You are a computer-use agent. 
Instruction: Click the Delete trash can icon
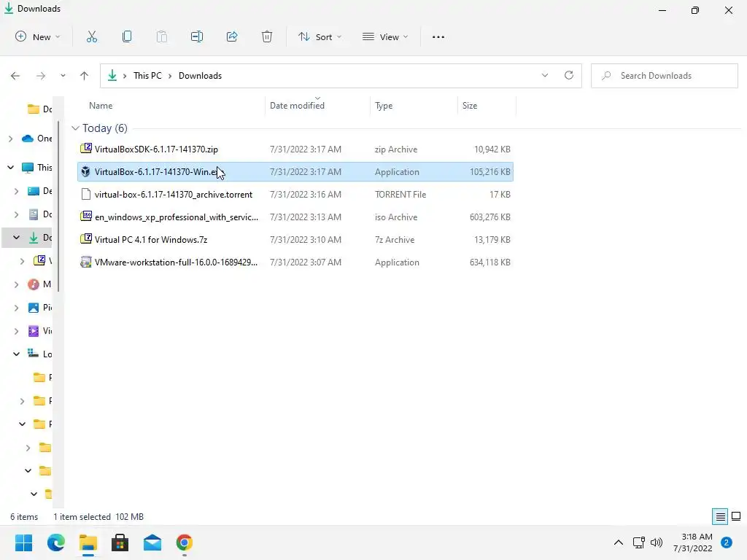point(267,36)
